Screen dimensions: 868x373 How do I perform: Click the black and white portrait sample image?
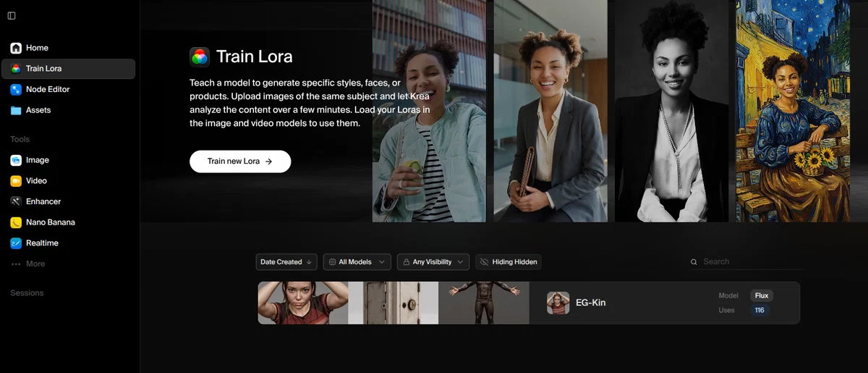[672, 111]
